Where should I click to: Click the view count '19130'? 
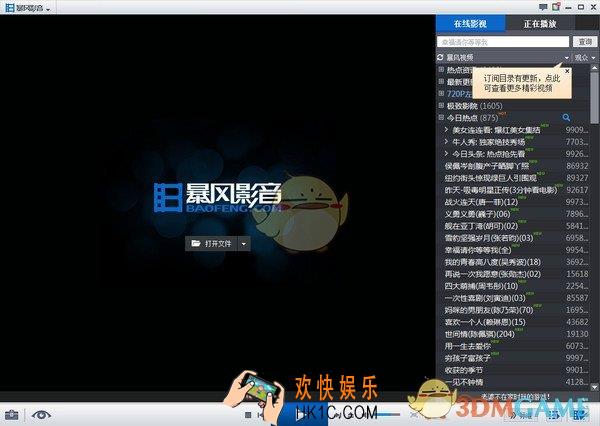click(x=577, y=334)
